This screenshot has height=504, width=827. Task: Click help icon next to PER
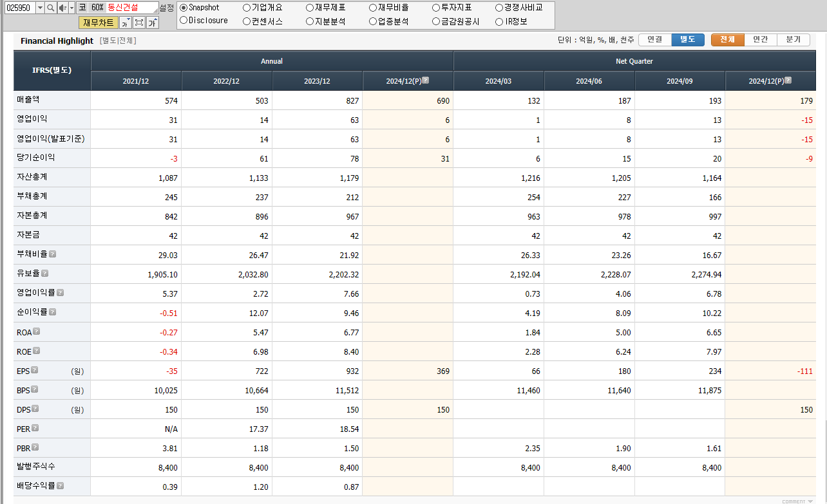35,428
